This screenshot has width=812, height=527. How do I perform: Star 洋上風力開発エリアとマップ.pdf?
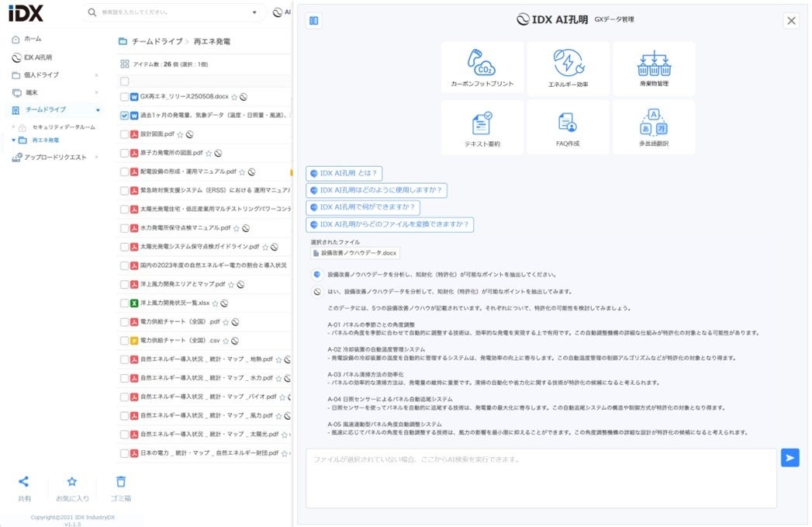click(x=231, y=285)
